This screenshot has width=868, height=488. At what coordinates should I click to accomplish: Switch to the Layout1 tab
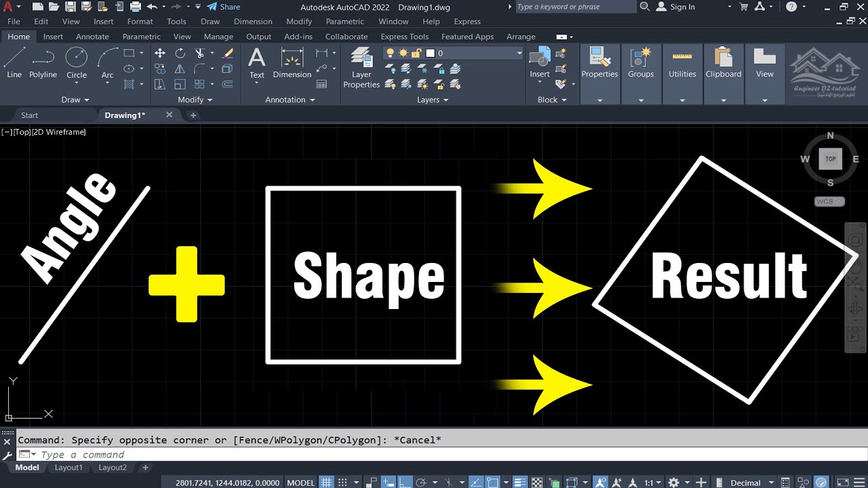click(x=68, y=468)
